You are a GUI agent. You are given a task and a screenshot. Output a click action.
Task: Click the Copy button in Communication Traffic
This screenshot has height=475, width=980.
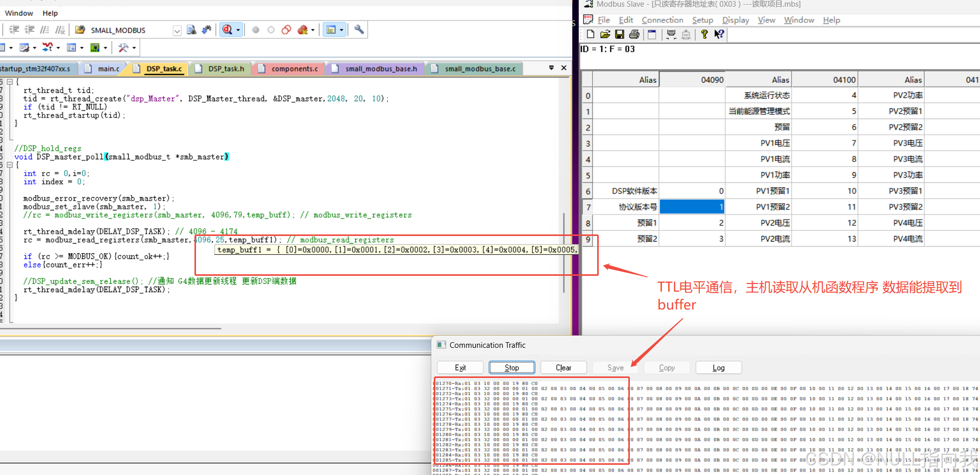[667, 367]
